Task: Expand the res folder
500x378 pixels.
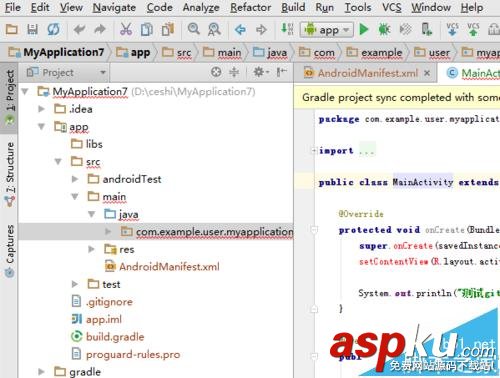Action: [x=92, y=249]
